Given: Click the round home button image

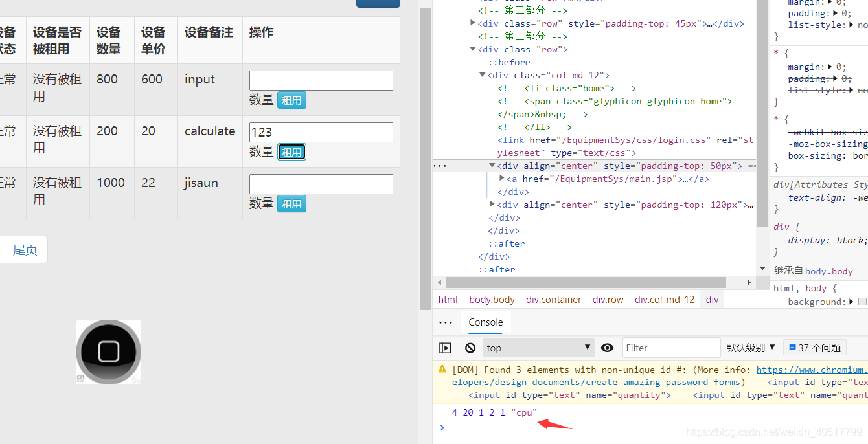Looking at the screenshot, I should pyautogui.click(x=109, y=352).
